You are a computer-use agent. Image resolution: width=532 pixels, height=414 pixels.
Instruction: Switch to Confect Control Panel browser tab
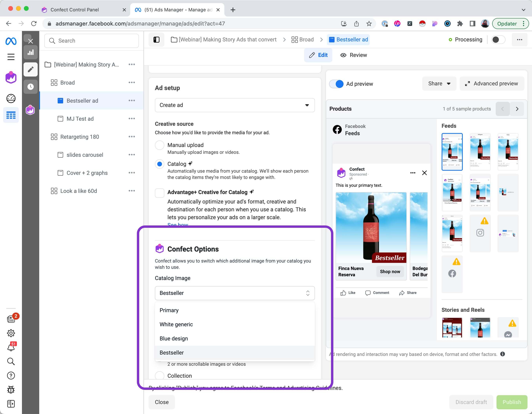(84, 10)
